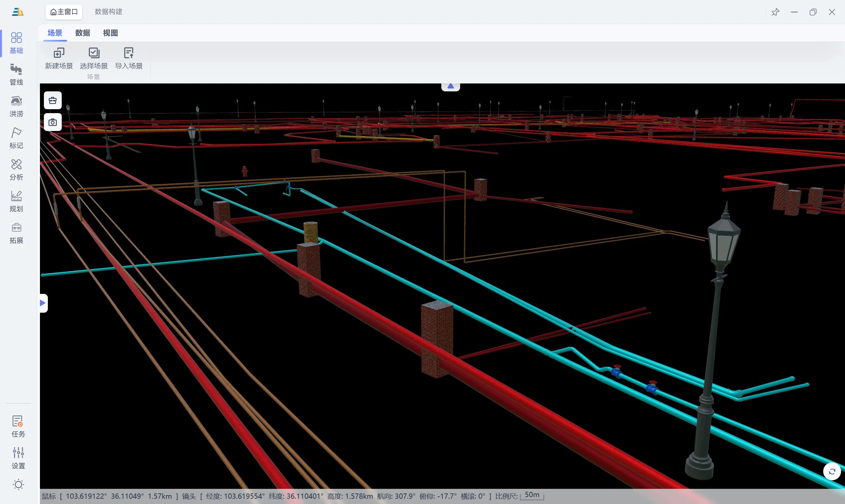Viewport: 845px width, 504px height.
Task: Click 新建场景 new scene tool
Action: [59, 58]
